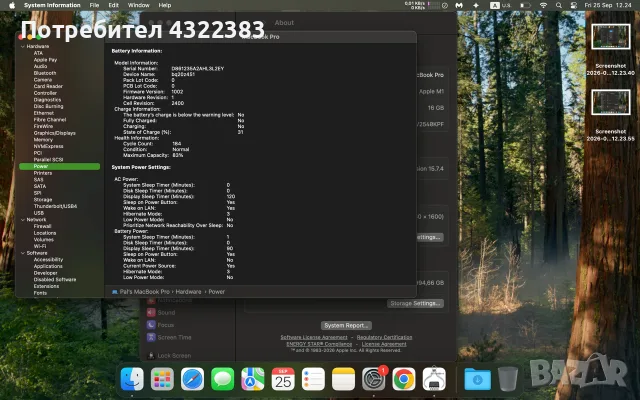Viewport: 640px width, 400px height.
Task: Open the Calendar app showing 25
Action: (x=283, y=379)
